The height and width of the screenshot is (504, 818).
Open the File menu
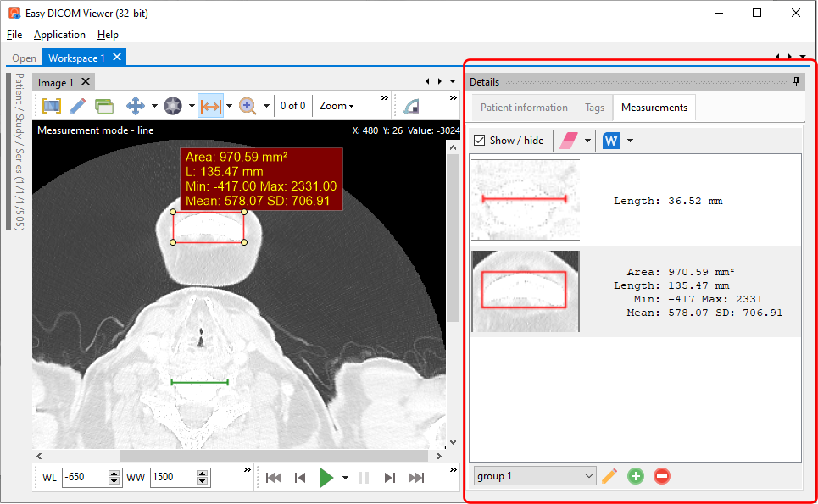pyautogui.click(x=14, y=35)
